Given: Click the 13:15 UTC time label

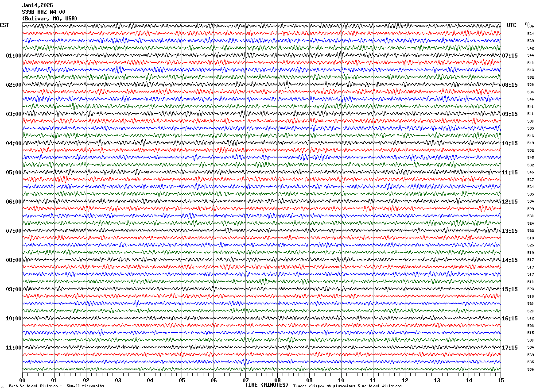Looking at the screenshot, I should pyautogui.click(x=509, y=231).
